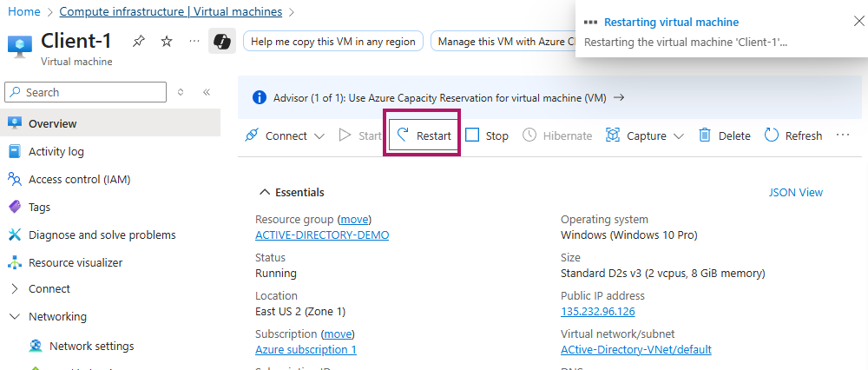This screenshot has width=868, height=370.
Task: Click the Advisor recommendation banner text
Action: [x=440, y=98]
